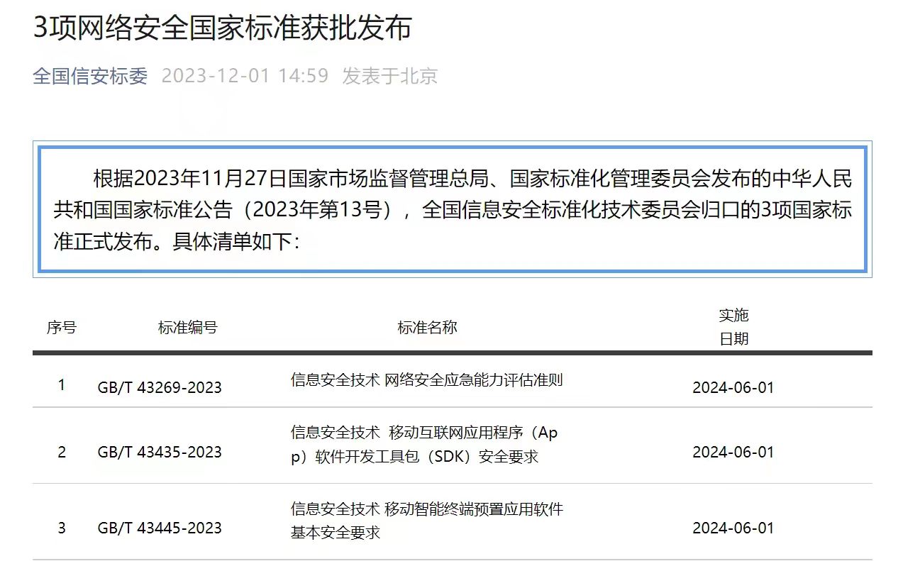The image size is (903, 588).
Task: Click the 标准编号 column header
Action: click(187, 328)
